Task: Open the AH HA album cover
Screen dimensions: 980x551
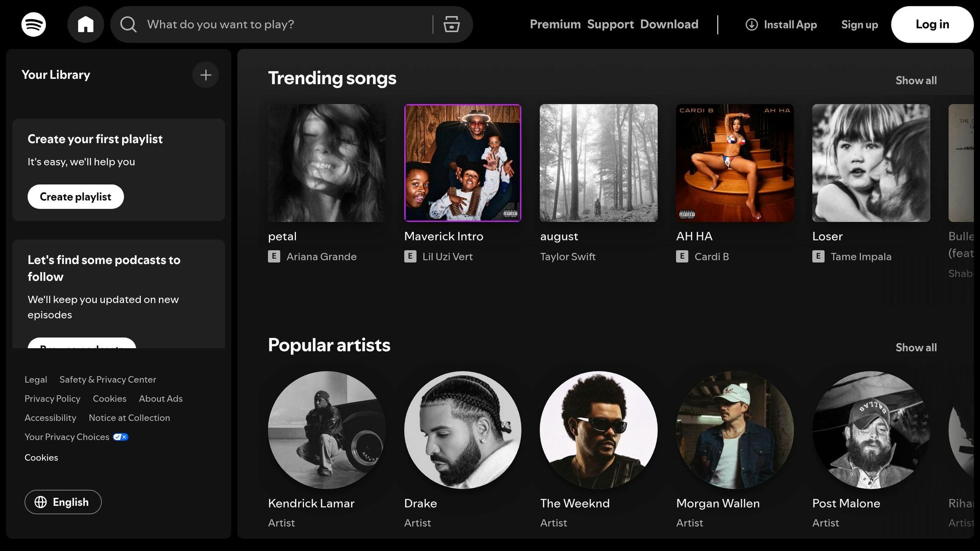Action: [x=735, y=163]
